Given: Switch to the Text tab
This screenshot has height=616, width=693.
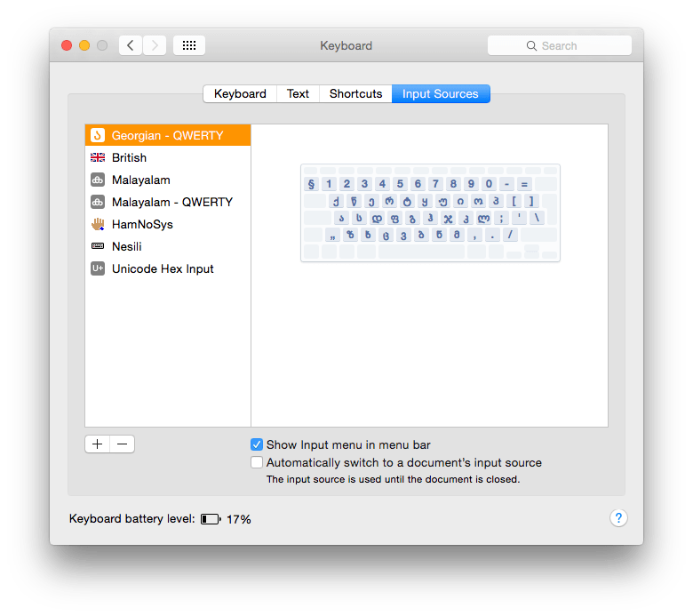Looking at the screenshot, I should 298,93.
